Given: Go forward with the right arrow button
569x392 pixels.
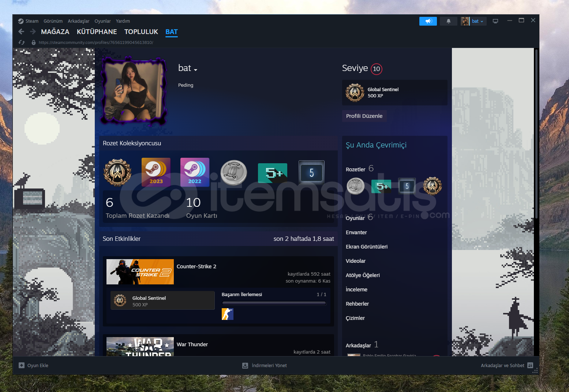Looking at the screenshot, I should tap(33, 32).
